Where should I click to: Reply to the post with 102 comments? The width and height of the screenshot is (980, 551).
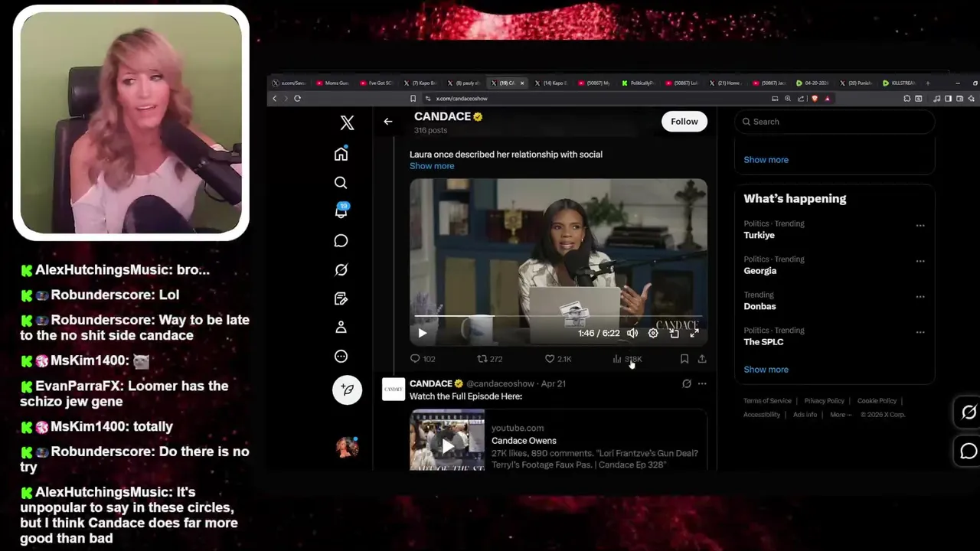423,359
